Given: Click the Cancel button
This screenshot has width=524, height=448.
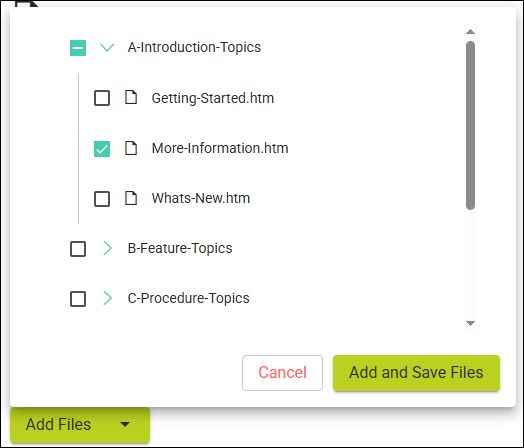Looking at the screenshot, I should click(282, 373).
